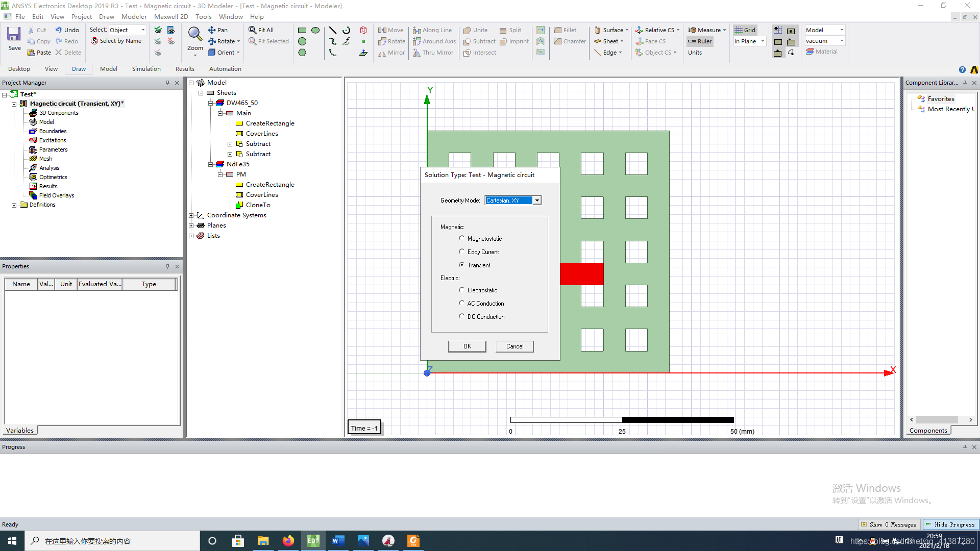Expand the Coordinate Systems tree node
This screenshot has width=980, height=551.
[191, 215]
